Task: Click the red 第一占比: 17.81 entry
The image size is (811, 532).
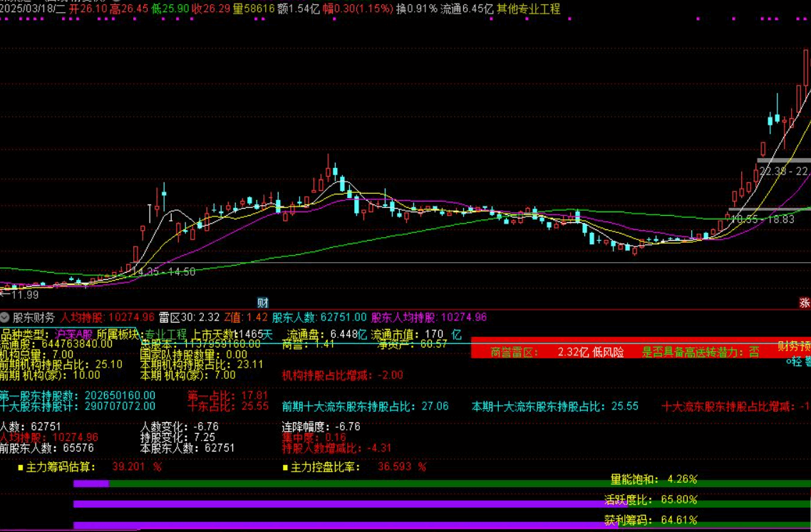Action: (x=228, y=396)
